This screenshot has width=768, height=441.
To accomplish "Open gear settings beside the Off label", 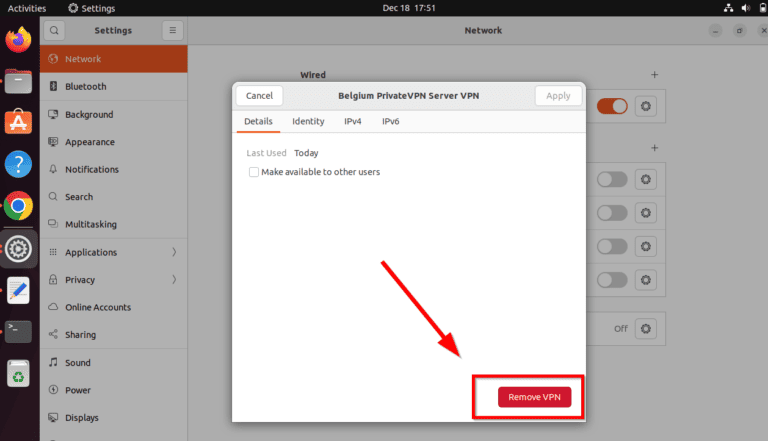I will click(646, 328).
